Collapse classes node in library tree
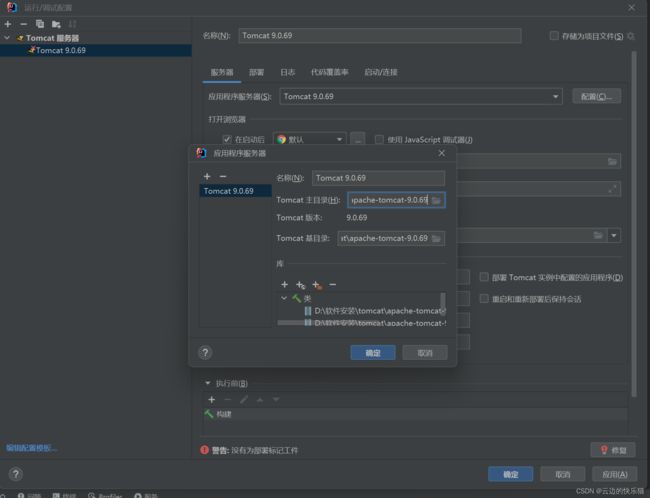650x498 pixels. [x=284, y=298]
